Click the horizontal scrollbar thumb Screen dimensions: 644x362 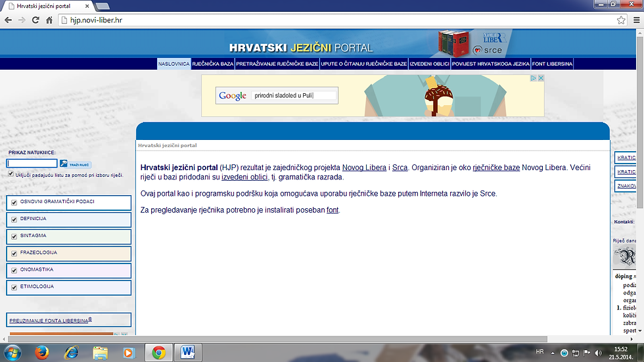pos(277,339)
